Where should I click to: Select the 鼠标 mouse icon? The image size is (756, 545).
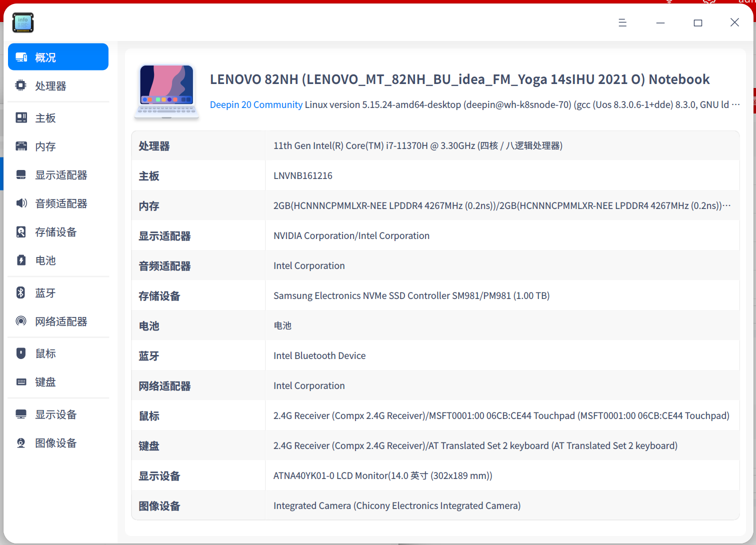tap(20, 353)
